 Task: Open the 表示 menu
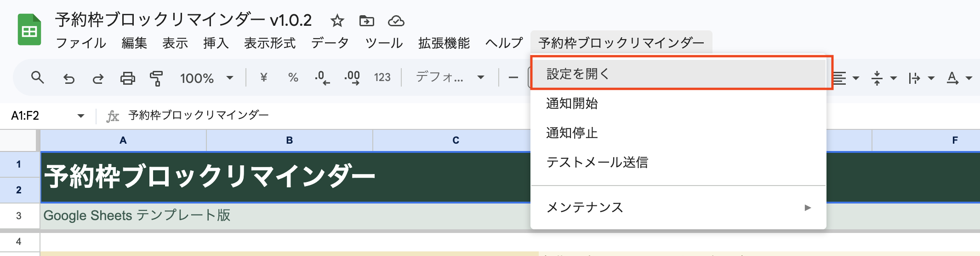click(175, 43)
